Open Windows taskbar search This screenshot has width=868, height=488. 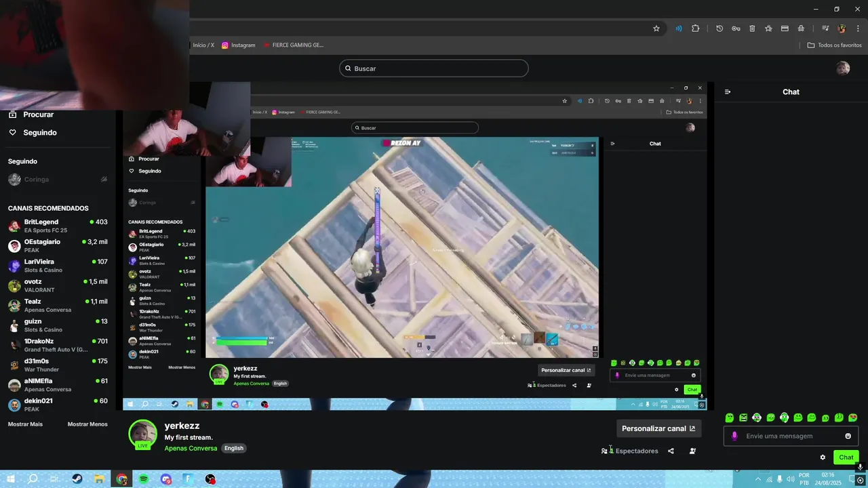[x=33, y=479]
